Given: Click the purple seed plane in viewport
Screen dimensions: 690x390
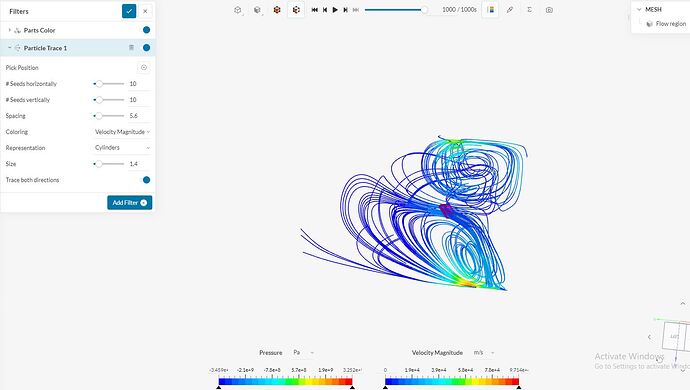Looking at the screenshot, I should [x=446, y=210].
